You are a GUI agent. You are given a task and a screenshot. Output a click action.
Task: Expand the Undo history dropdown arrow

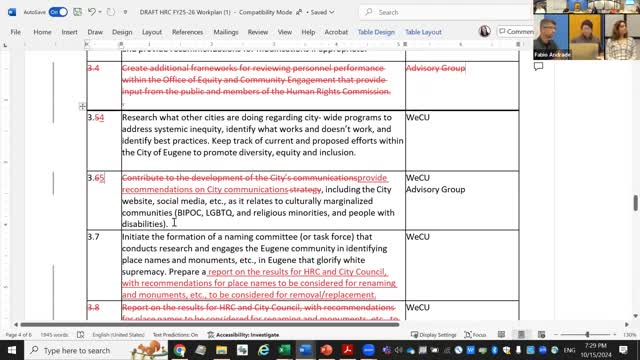tap(100, 12)
